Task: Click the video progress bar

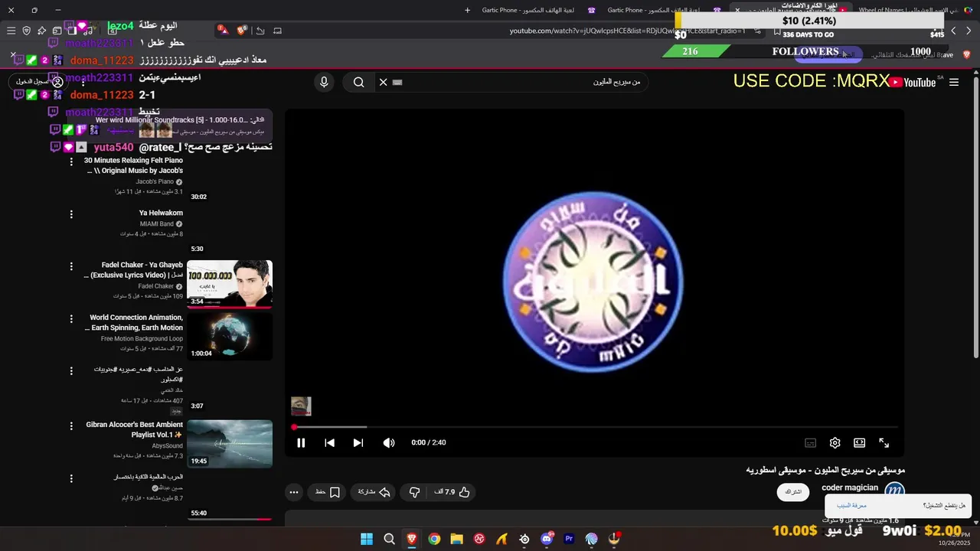Action: point(595,427)
